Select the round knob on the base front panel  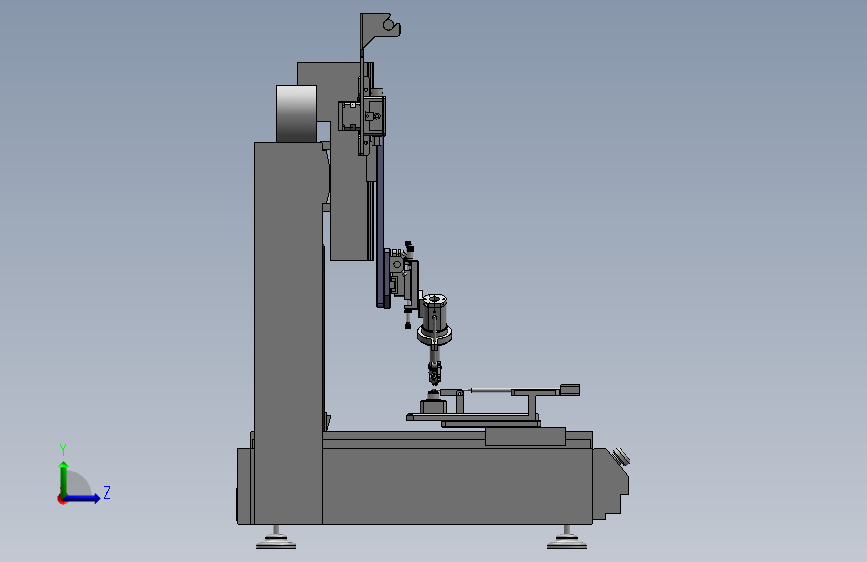tap(621, 457)
